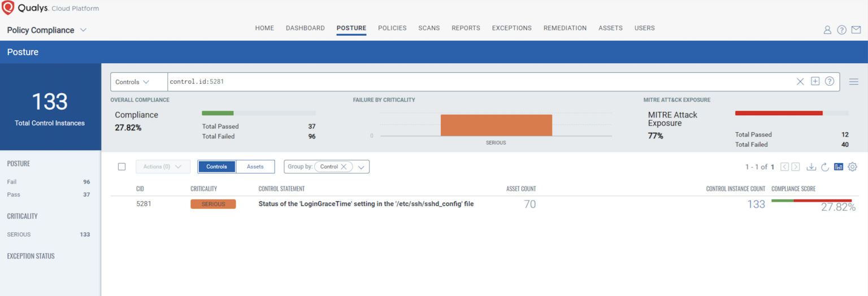This screenshot has width=868, height=296.
Task: Open search help question-mark icon
Action: (x=830, y=81)
